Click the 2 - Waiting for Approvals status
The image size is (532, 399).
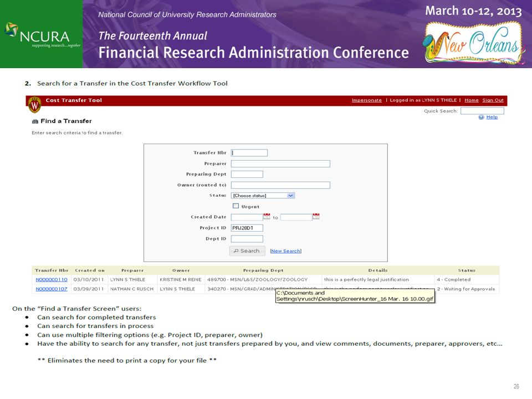(466, 289)
